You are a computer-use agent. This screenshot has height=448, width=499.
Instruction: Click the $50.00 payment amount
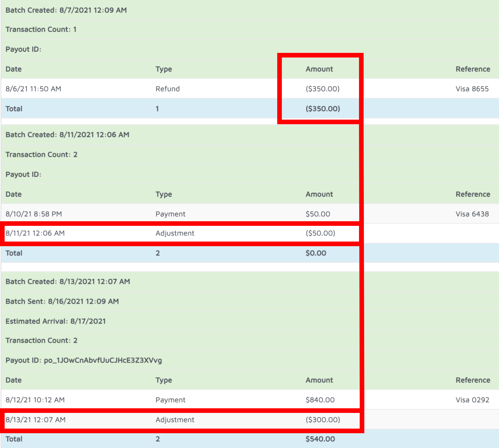pos(318,214)
